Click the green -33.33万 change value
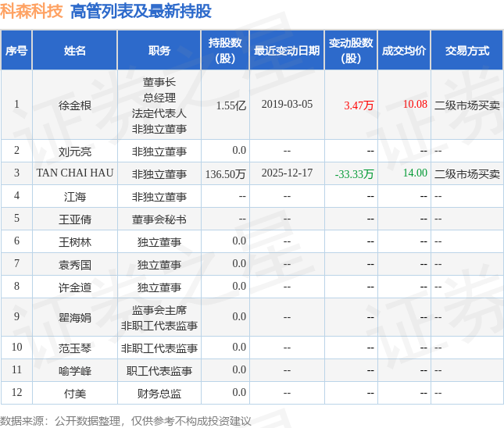Viewport: 504px width, 428px height. (x=354, y=173)
